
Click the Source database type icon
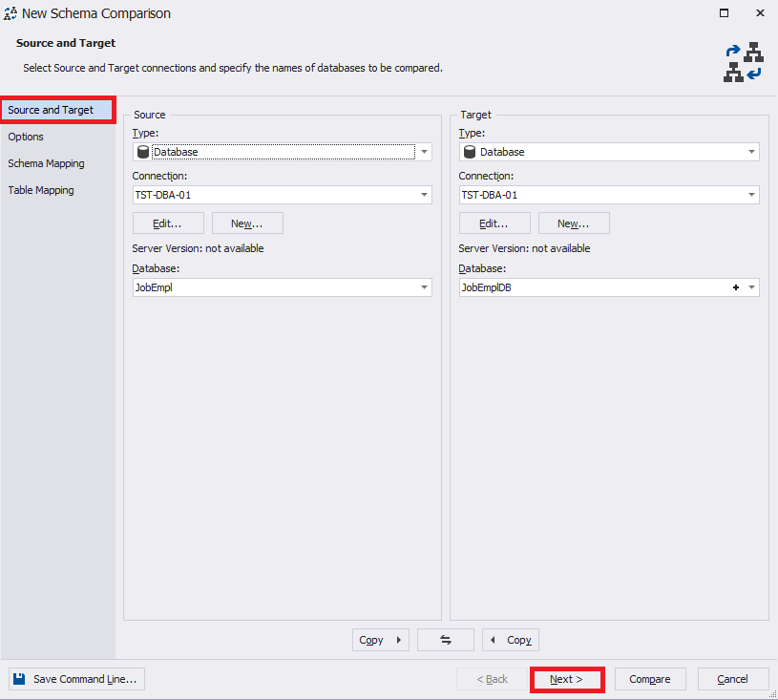[x=143, y=151]
